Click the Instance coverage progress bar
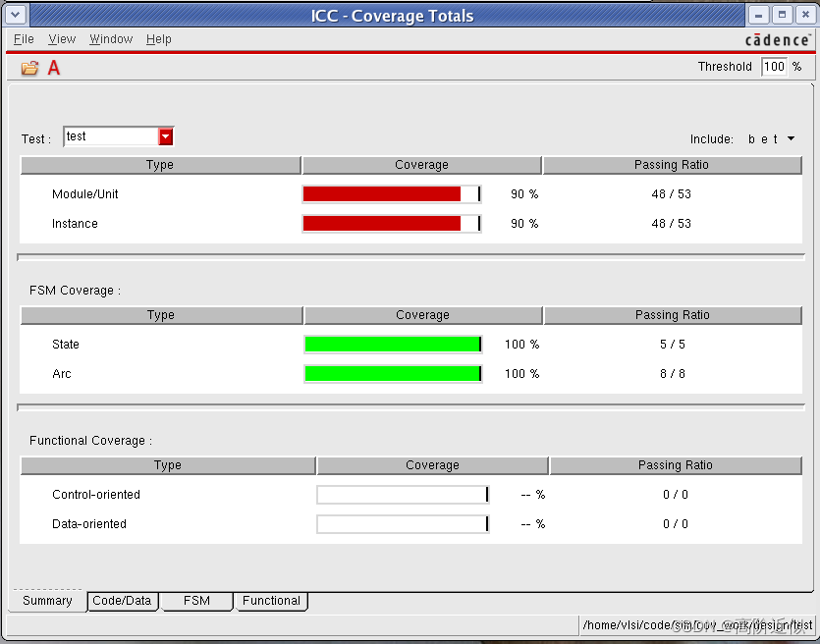 click(x=392, y=223)
